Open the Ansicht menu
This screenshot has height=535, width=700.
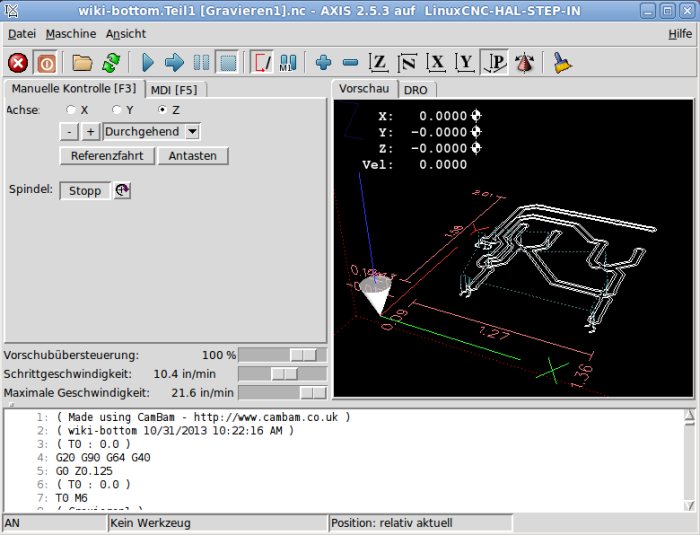126,34
